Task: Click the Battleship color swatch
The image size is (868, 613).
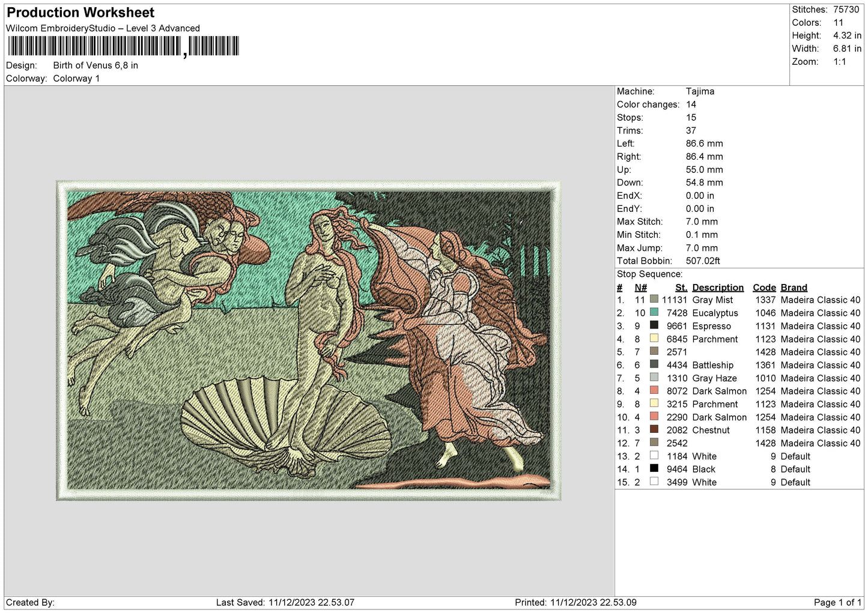Action: point(654,364)
